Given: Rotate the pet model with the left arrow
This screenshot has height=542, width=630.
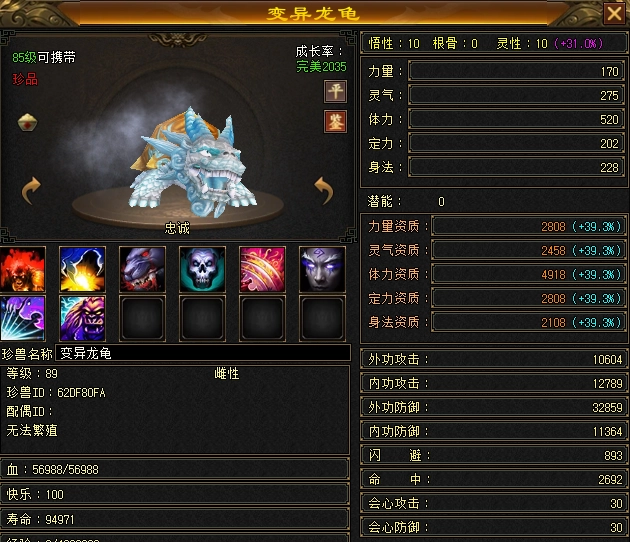Looking at the screenshot, I should tap(31, 190).
